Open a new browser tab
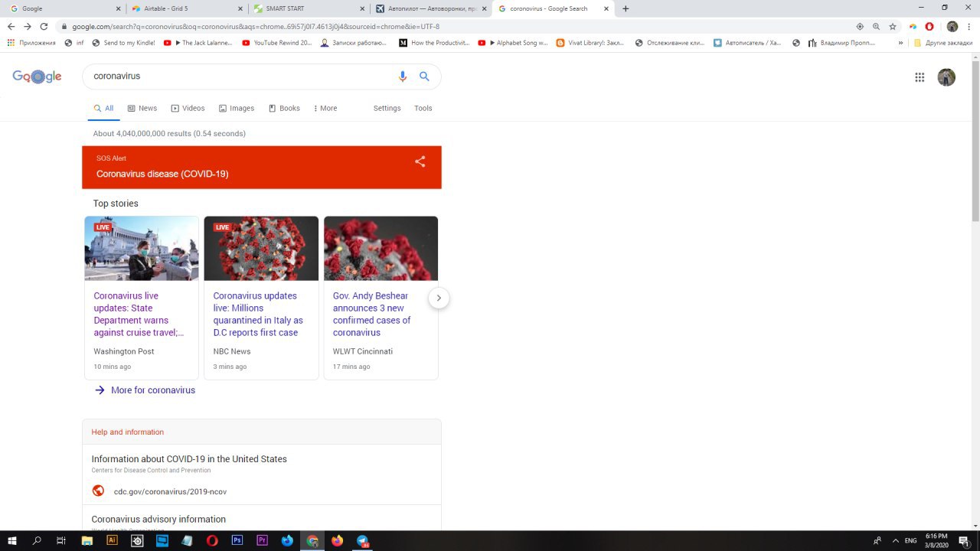980x551 pixels. tap(626, 8)
